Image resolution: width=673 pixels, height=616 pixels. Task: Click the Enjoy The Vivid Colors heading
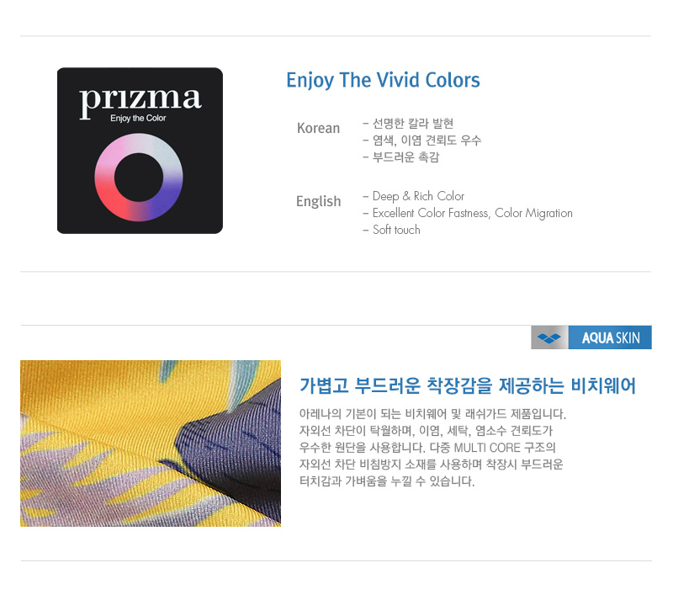click(383, 80)
